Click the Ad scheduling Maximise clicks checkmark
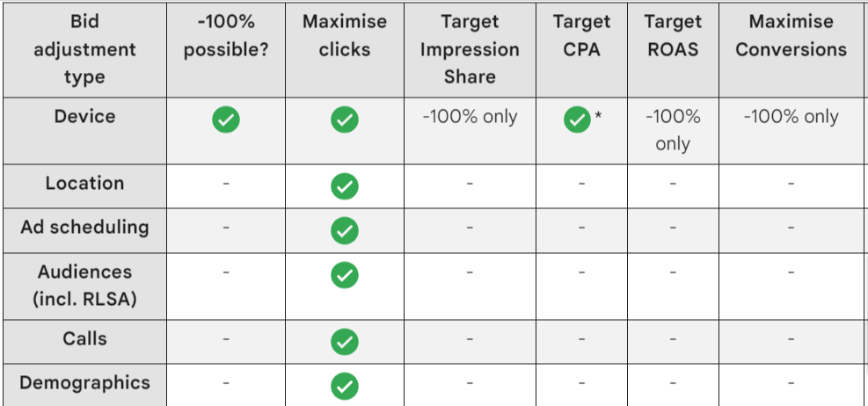 tap(345, 230)
